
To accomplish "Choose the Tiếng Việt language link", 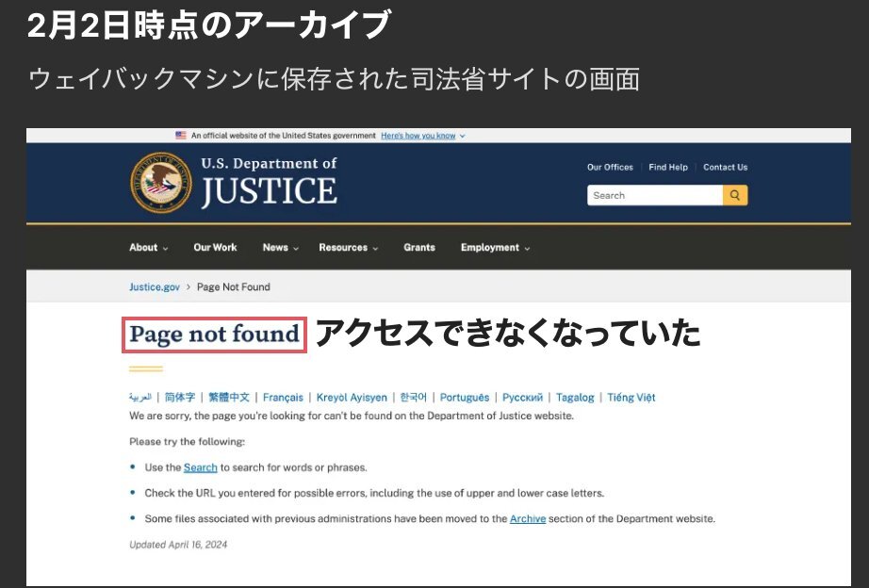I will (631, 398).
